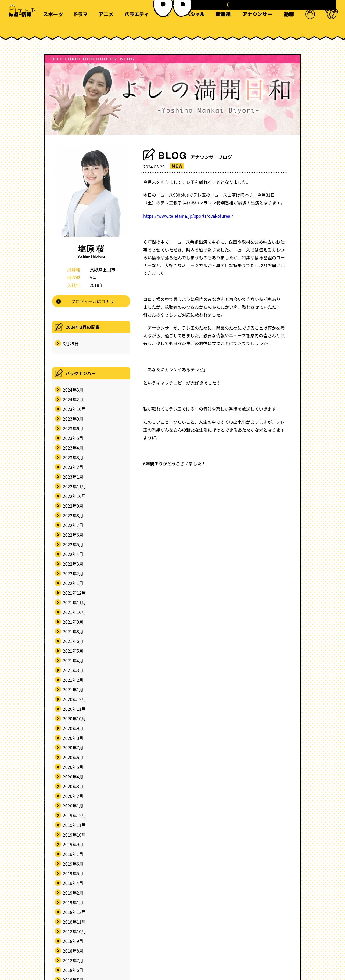Viewport: 345px width, 980px height.
Task: Open the スポーツ menu
Action: 53,15
